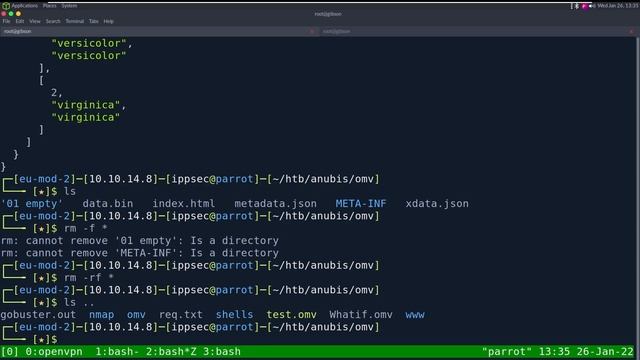Click the '01 empty' directory name in the ls output
Screen dimensions: 640x360
point(32,204)
